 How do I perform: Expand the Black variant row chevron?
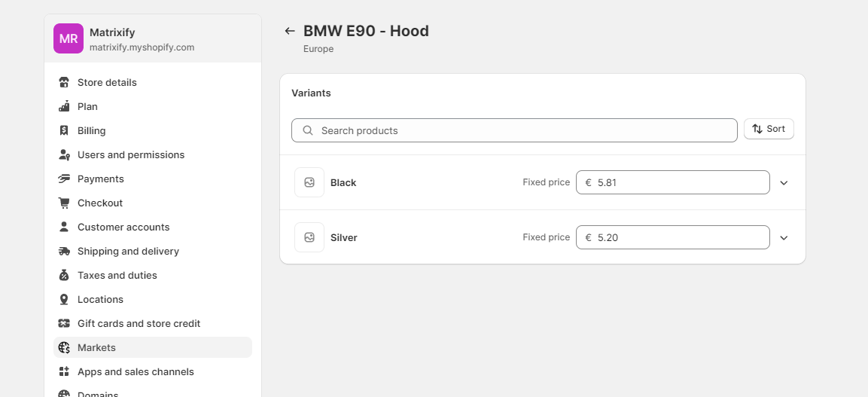coord(784,183)
